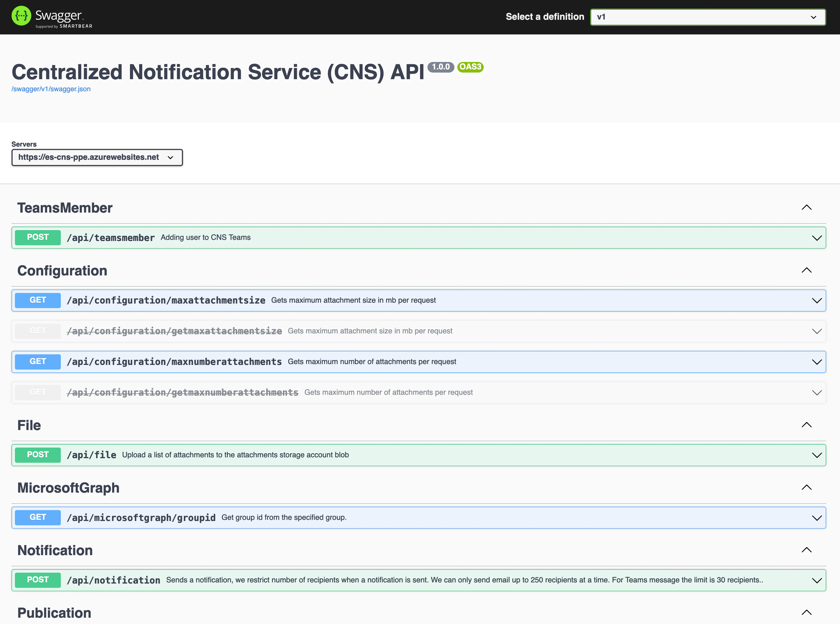The image size is (840, 624).
Task: Click the POST badge for /api/teamsmember
Action: pos(38,238)
